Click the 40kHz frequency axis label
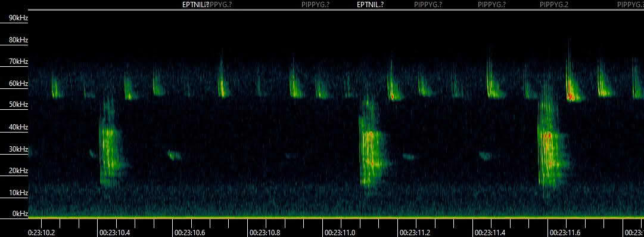This screenshot has width=644, height=237. coord(18,127)
